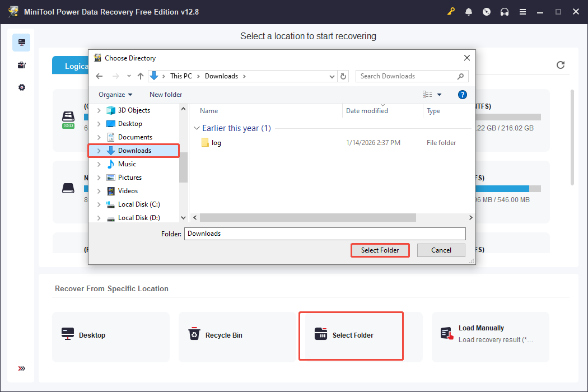This screenshot has height=392, width=588.
Task: Click Downloads in the breadcrumb path
Action: 221,76
